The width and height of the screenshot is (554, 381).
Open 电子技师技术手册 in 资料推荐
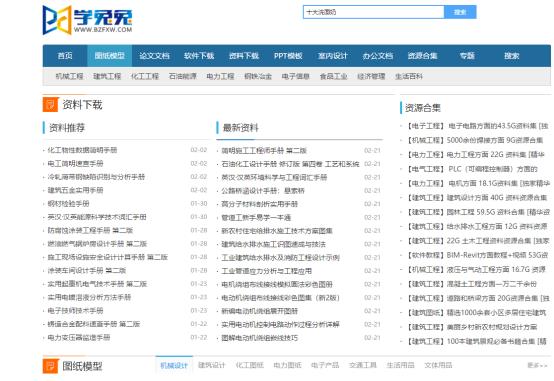tap(75, 311)
